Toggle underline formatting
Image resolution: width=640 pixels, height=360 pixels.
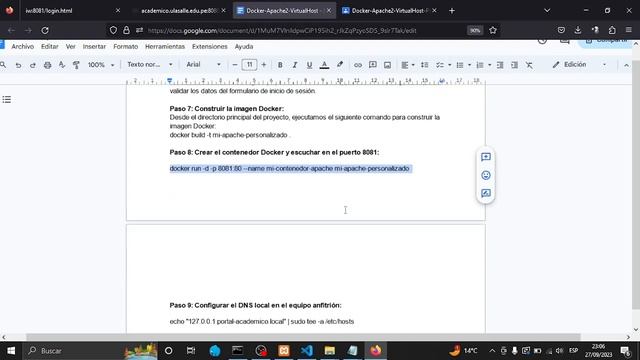(x=309, y=65)
